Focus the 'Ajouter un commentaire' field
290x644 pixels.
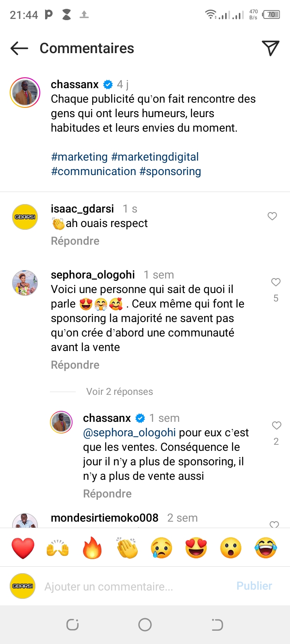pos(133,586)
